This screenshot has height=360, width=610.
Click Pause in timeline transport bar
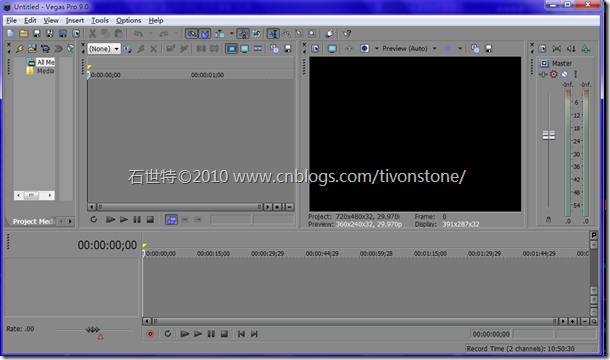click(211, 334)
